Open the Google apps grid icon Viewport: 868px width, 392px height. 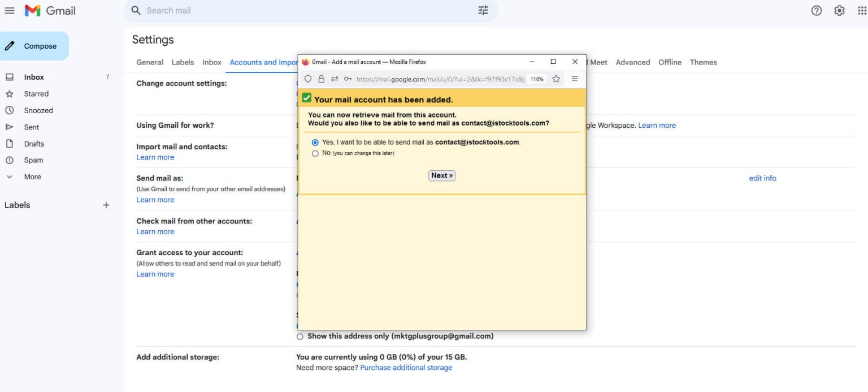[860, 10]
